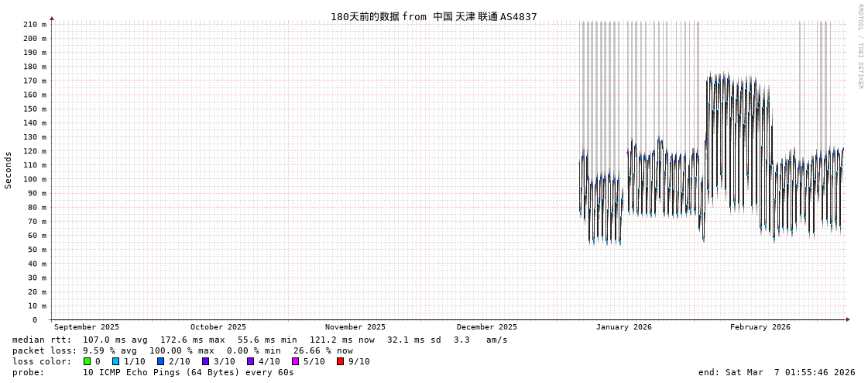
Task: Click the red arrow at x-axis end
Action: pos(848,319)
